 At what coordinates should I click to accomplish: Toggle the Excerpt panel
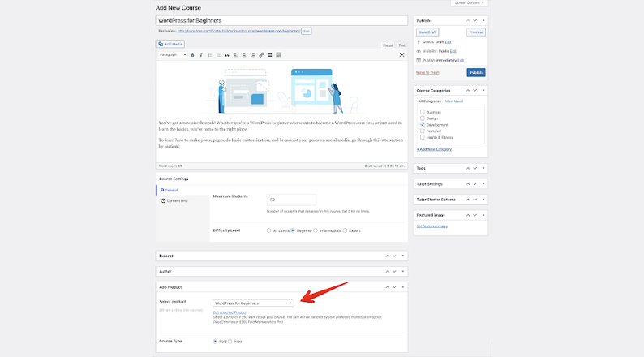pos(403,256)
